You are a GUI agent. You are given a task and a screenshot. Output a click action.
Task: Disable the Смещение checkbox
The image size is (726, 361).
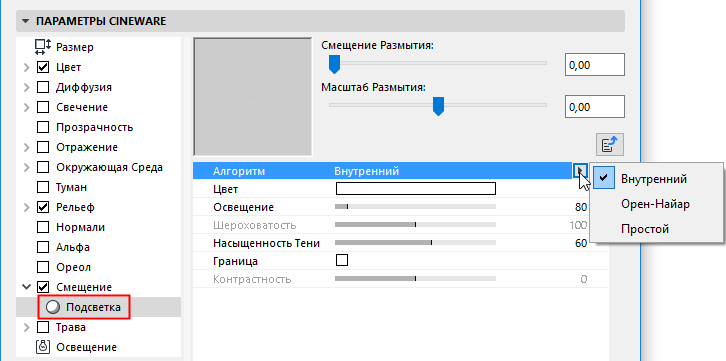click(x=43, y=287)
